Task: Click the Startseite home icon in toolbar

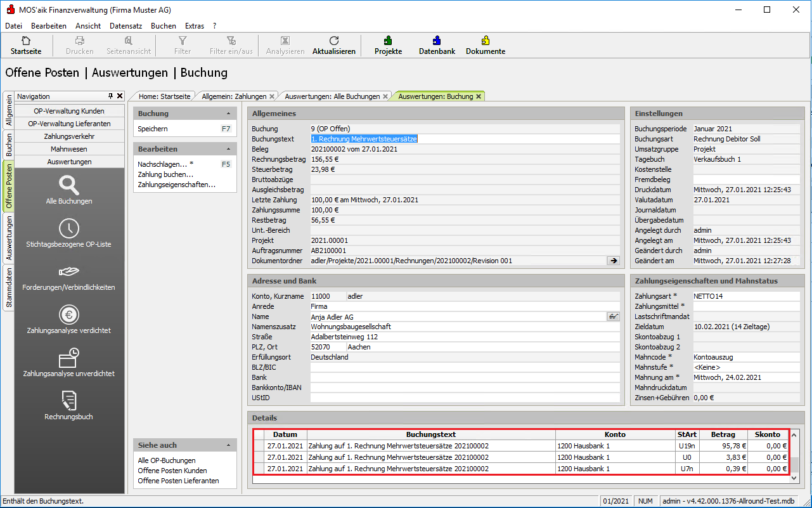Action: (26, 41)
